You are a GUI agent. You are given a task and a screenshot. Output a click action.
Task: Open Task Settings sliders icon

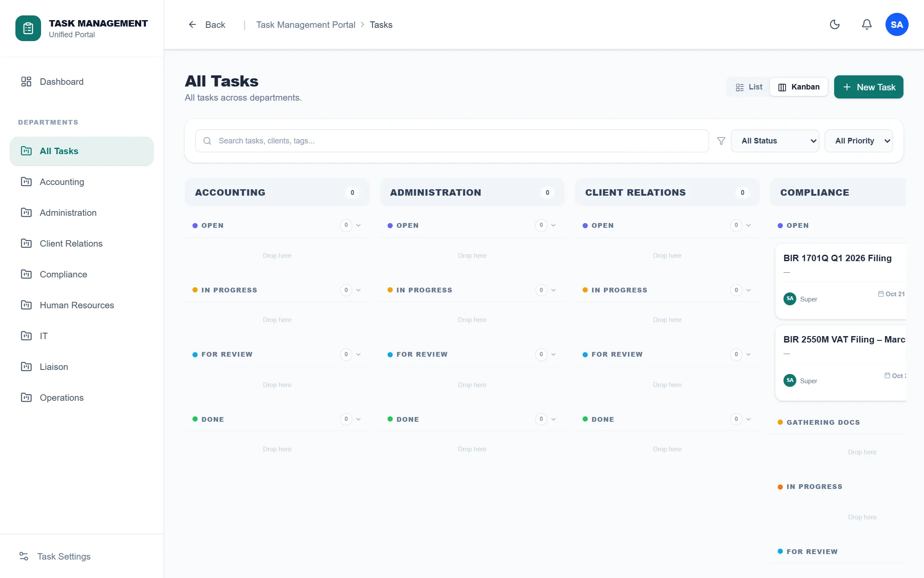[24, 556]
